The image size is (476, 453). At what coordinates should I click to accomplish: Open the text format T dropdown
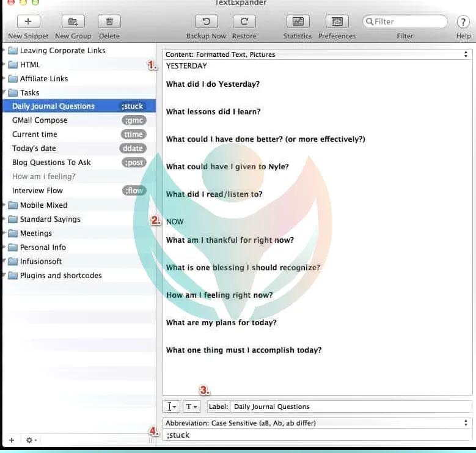[x=191, y=407]
